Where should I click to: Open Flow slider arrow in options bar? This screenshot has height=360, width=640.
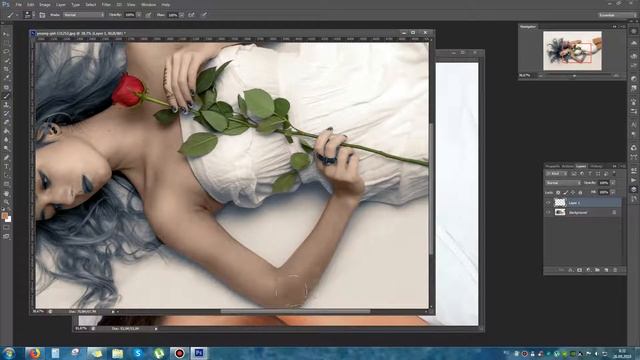(182, 15)
